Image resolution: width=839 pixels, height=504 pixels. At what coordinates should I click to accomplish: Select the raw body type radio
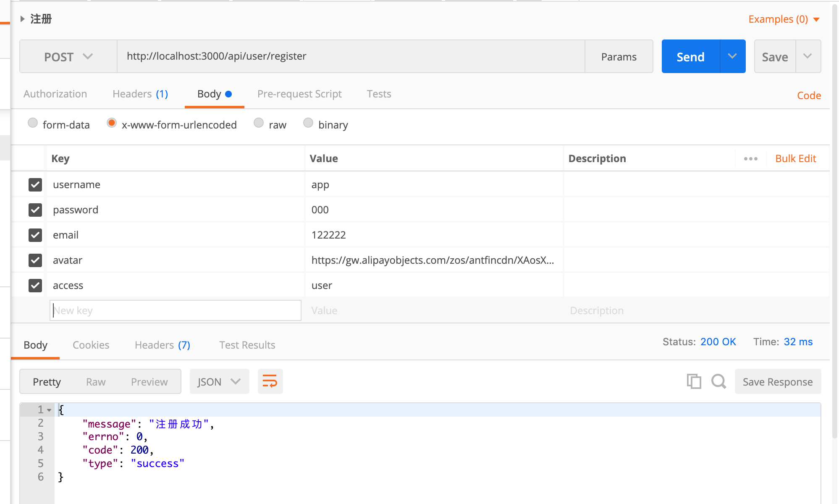pos(259,123)
